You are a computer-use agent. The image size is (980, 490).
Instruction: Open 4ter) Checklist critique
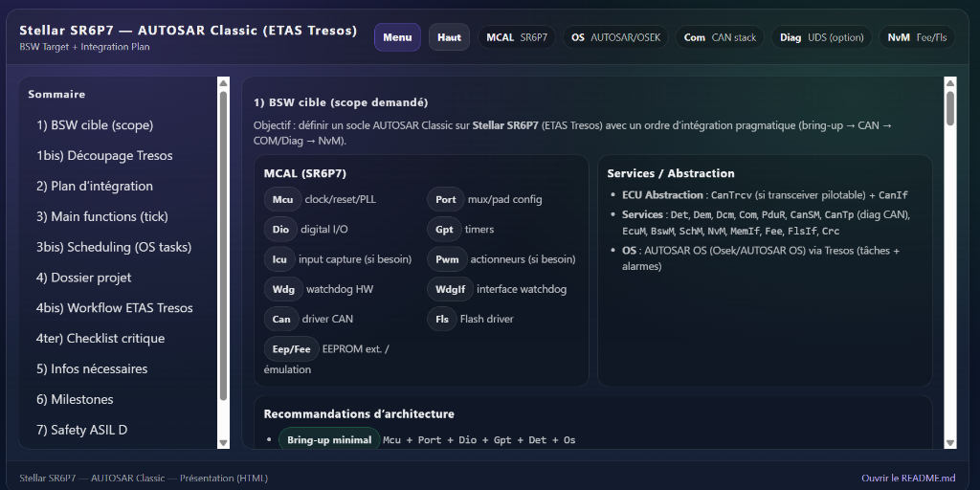100,339
